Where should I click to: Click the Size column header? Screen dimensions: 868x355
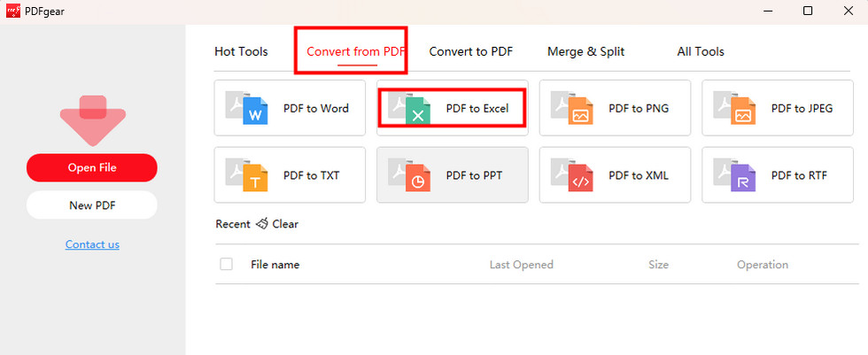click(659, 265)
